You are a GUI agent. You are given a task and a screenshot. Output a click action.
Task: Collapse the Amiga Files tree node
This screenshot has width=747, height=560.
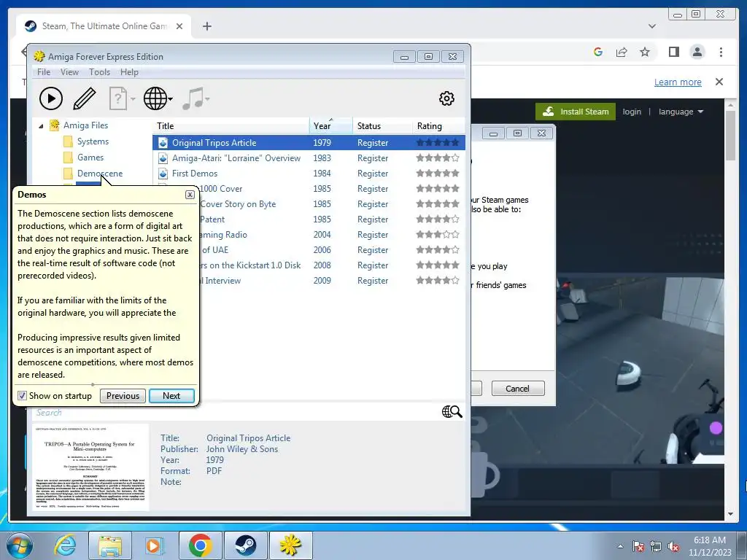(x=41, y=125)
